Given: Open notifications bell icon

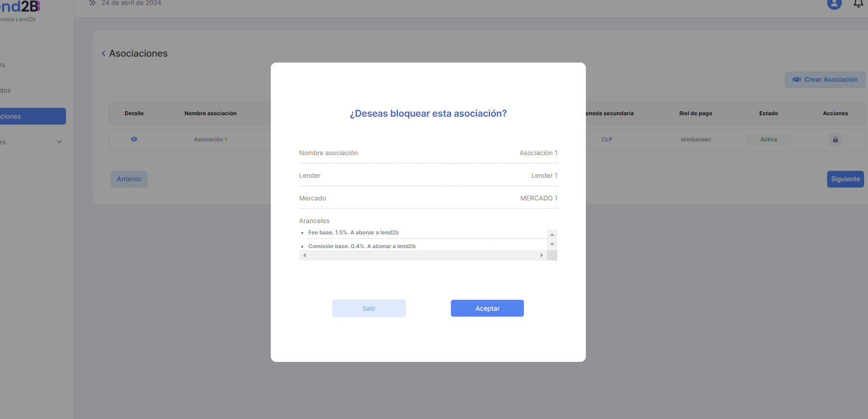Looking at the screenshot, I should [858, 4].
